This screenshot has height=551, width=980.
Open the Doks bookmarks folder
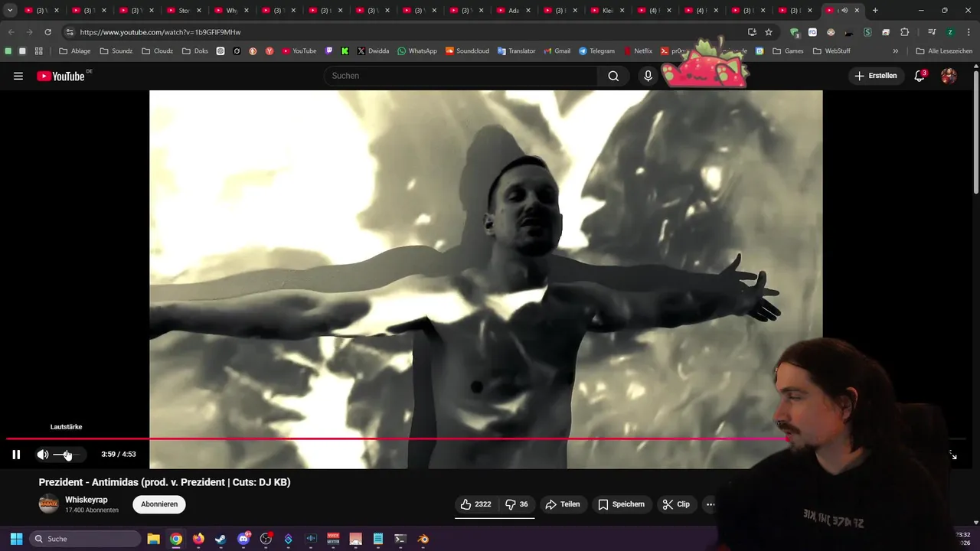click(x=195, y=51)
